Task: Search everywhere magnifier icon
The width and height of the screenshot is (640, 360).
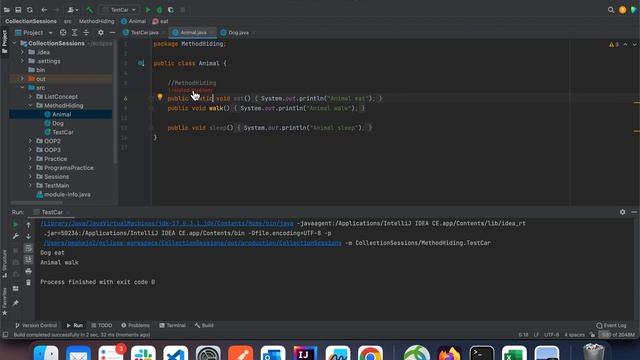Action: coord(611,10)
